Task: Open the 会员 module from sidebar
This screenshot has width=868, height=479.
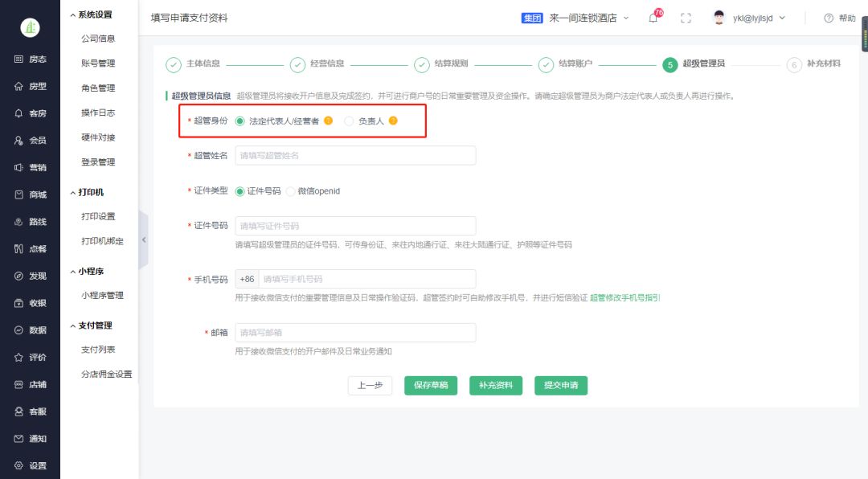Action: (x=29, y=141)
